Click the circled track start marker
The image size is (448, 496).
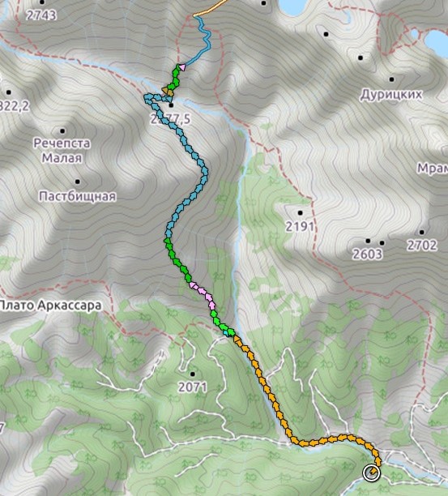pyautogui.click(x=372, y=473)
